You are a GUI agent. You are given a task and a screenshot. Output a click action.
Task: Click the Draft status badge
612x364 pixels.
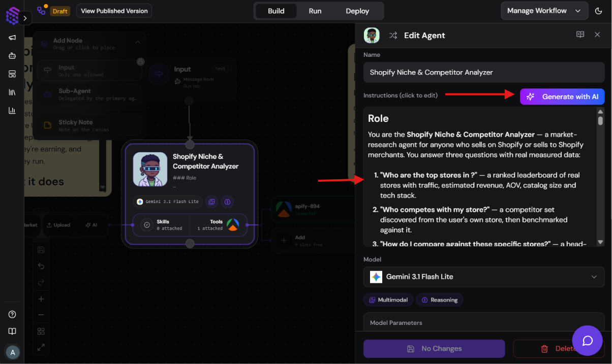coord(60,11)
